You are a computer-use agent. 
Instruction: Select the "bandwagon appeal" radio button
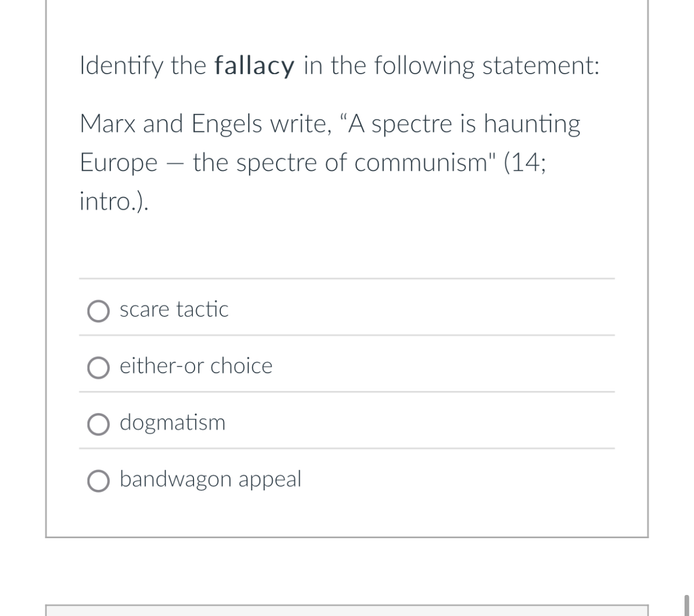click(x=98, y=480)
